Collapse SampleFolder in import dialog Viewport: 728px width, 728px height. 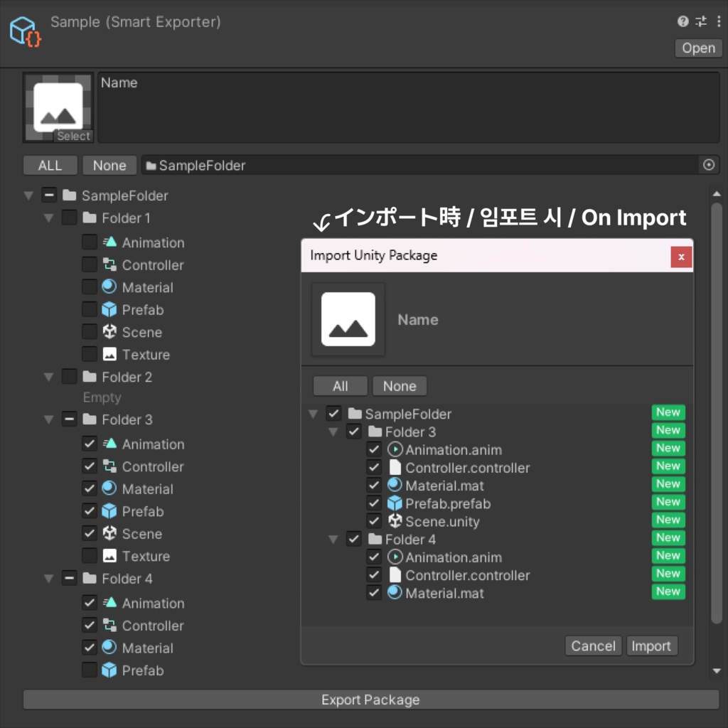(x=314, y=414)
